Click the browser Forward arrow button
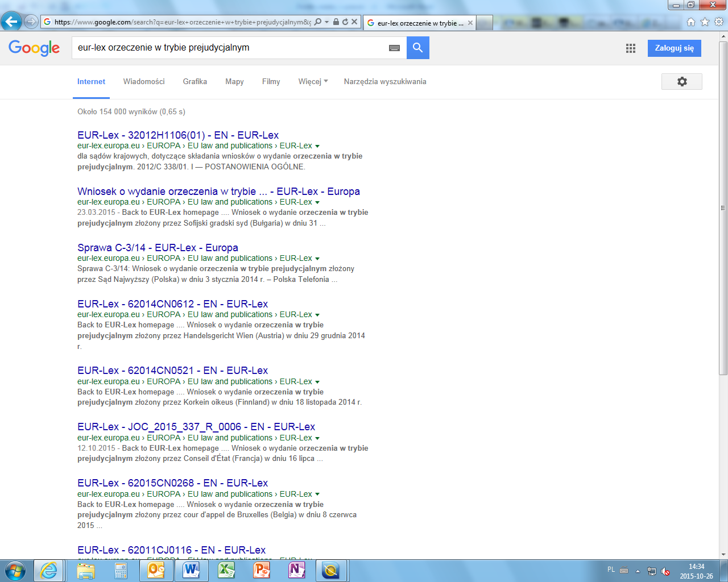Viewport: 728px width, 582px height. tap(31, 22)
